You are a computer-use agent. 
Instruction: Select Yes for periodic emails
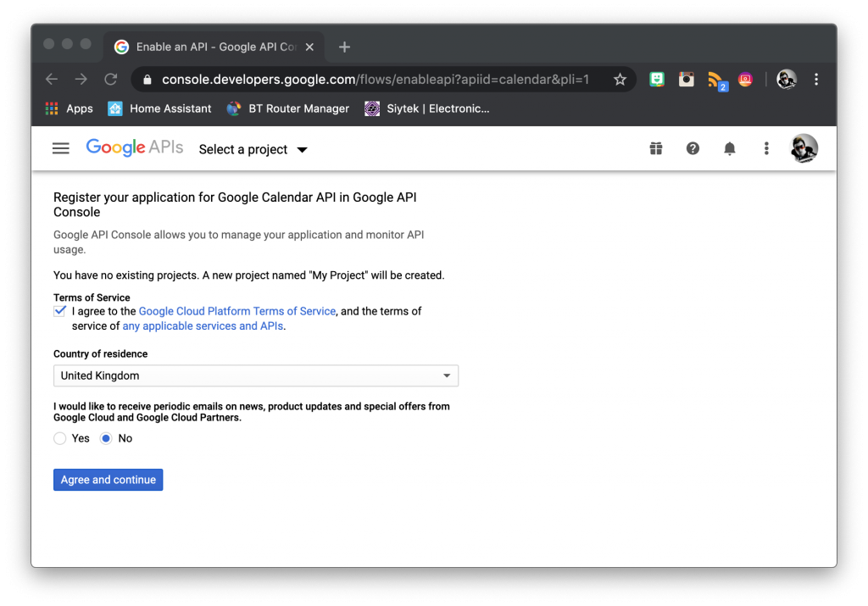tap(60, 438)
